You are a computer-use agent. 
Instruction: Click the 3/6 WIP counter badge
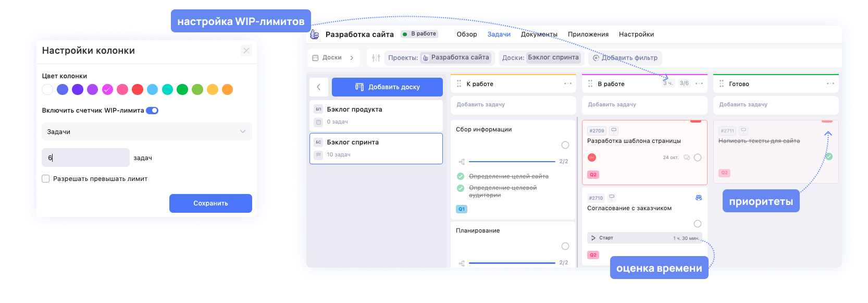tap(684, 83)
